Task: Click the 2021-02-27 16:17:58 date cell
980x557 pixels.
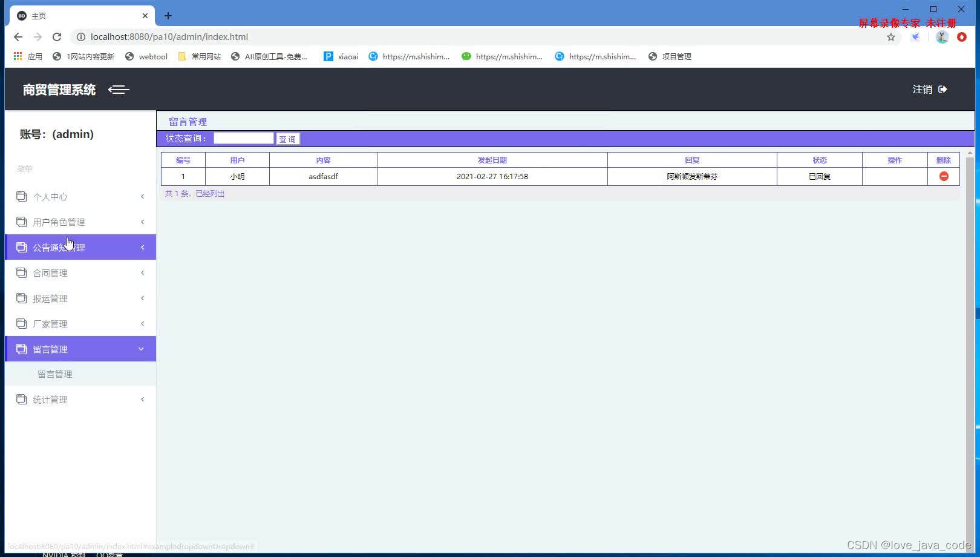Action: click(x=492, y=176)
